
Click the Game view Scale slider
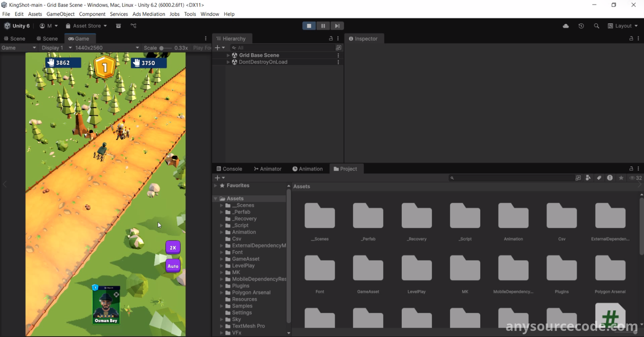coord(165,48)
